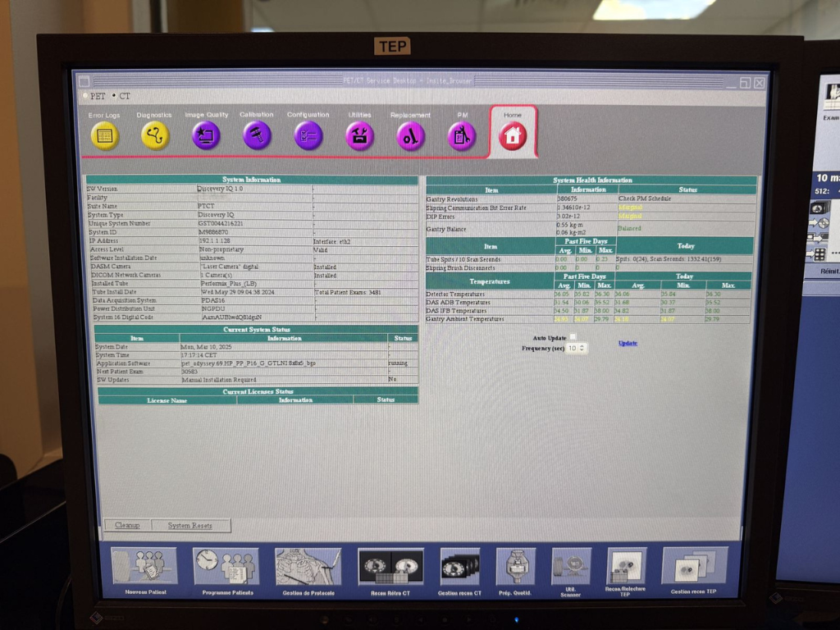The height and width of the screenshot is (630, 840).
Task: Open Gestion recon CT icon
Action: tap(459, 567)
